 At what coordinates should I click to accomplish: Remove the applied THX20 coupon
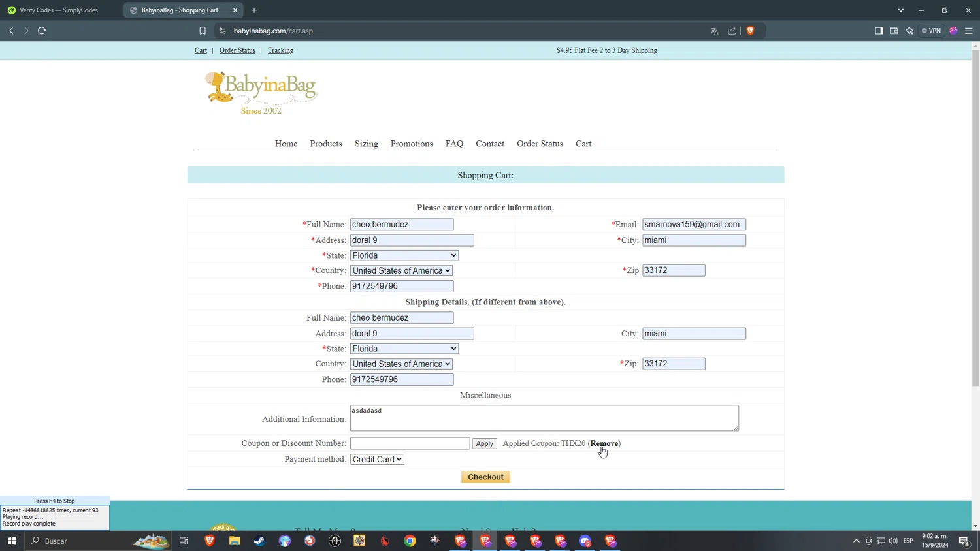pos(604,443)
